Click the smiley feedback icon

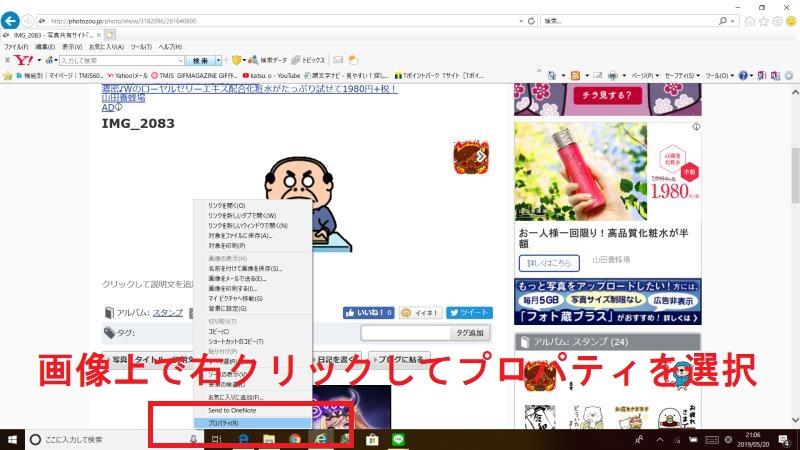point(791,21)
